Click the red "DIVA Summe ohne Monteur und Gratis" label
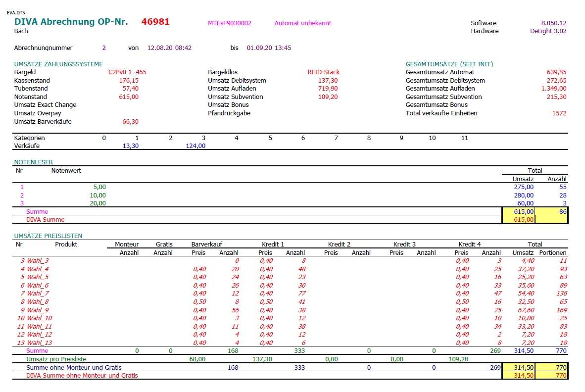Screen dimensions: 585x392 (82, 376)
